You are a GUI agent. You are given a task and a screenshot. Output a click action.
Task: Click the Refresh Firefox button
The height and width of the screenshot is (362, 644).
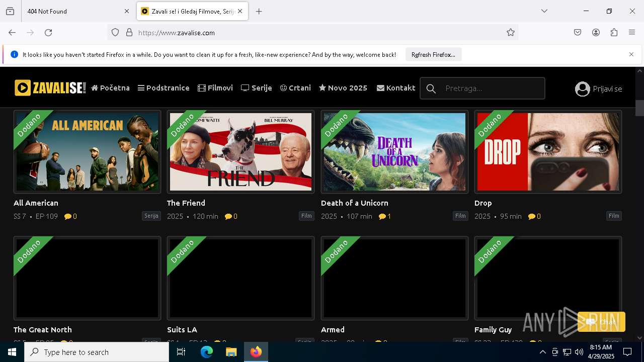[433, 55]
